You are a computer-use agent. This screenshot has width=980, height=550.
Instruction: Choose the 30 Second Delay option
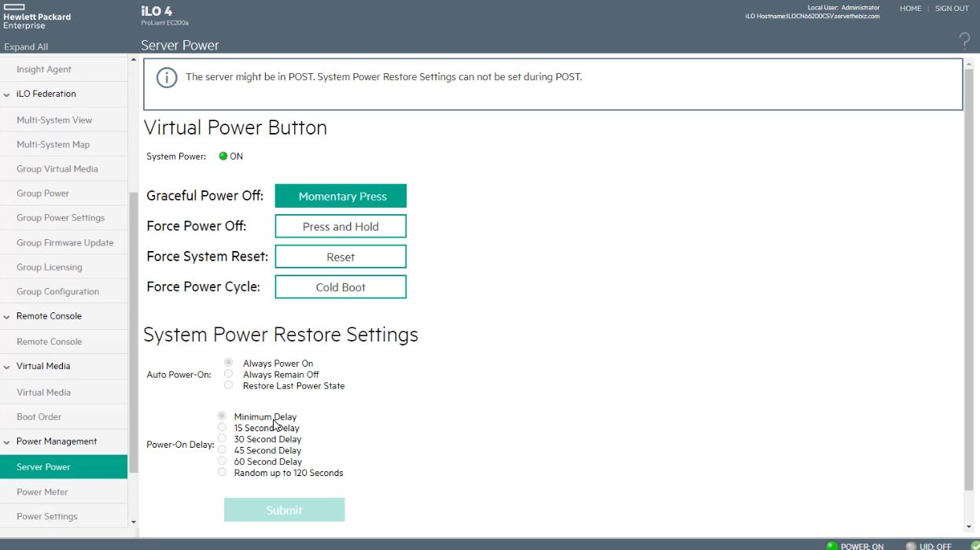point(222,439)
